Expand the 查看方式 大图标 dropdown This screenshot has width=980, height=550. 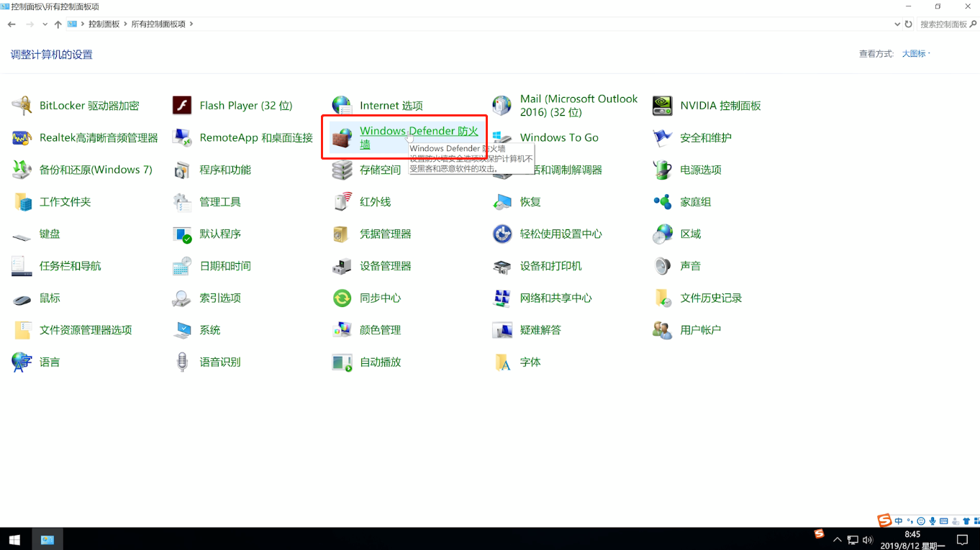click(916, 54)
